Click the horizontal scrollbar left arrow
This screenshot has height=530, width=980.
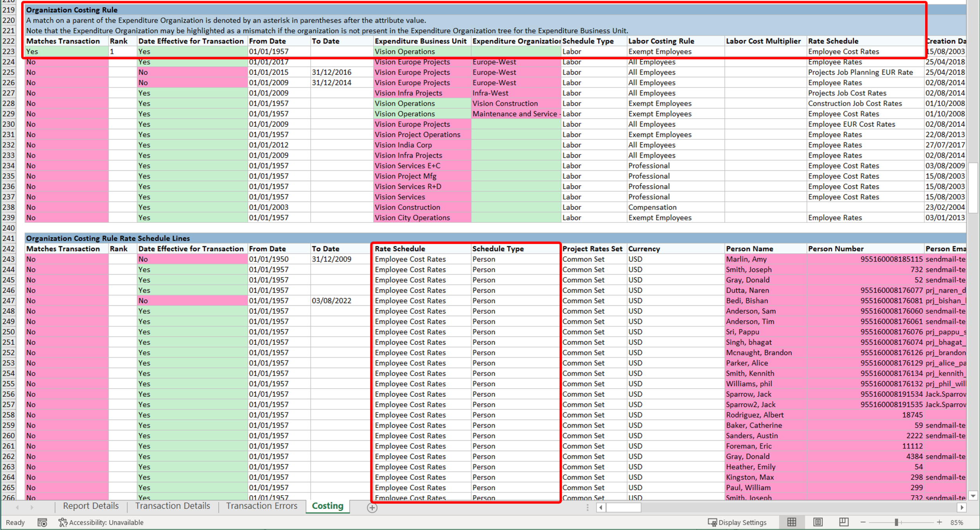tap(601, 508)
